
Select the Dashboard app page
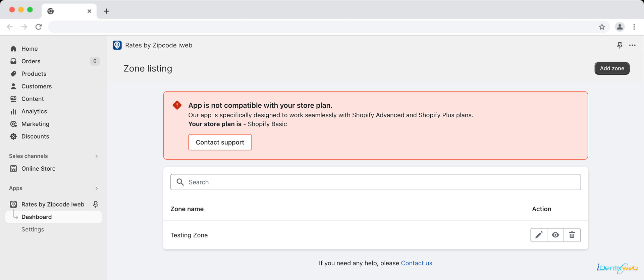click(54, 217)
